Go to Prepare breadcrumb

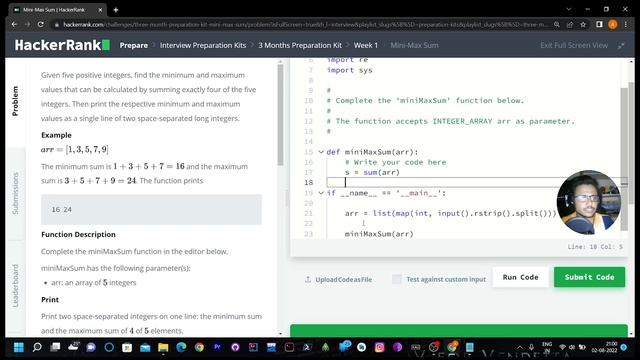(x=133, y=45)
